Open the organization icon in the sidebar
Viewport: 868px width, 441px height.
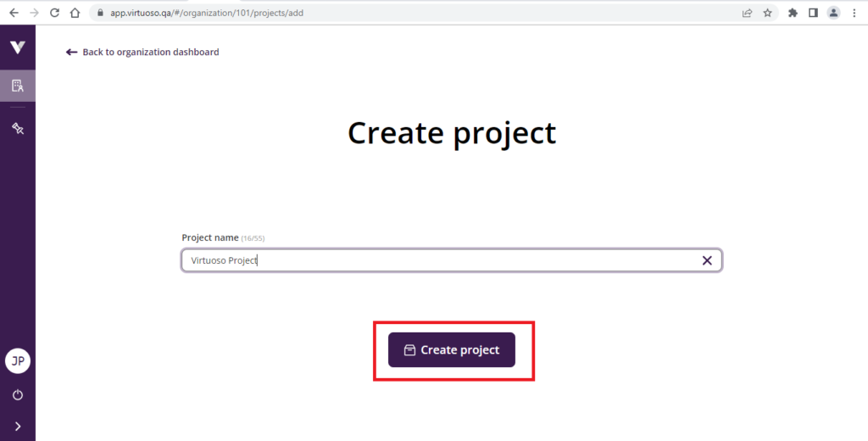pos(17,86)
